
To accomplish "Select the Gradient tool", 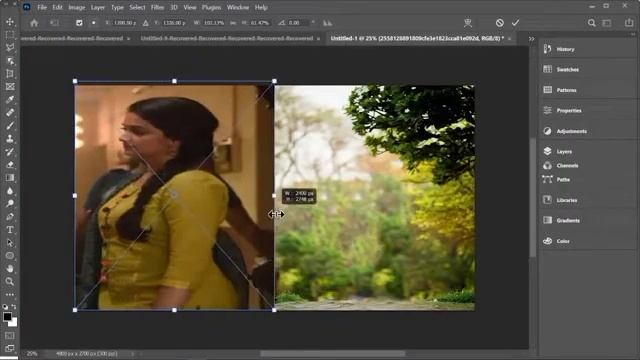I will (10, 178).
